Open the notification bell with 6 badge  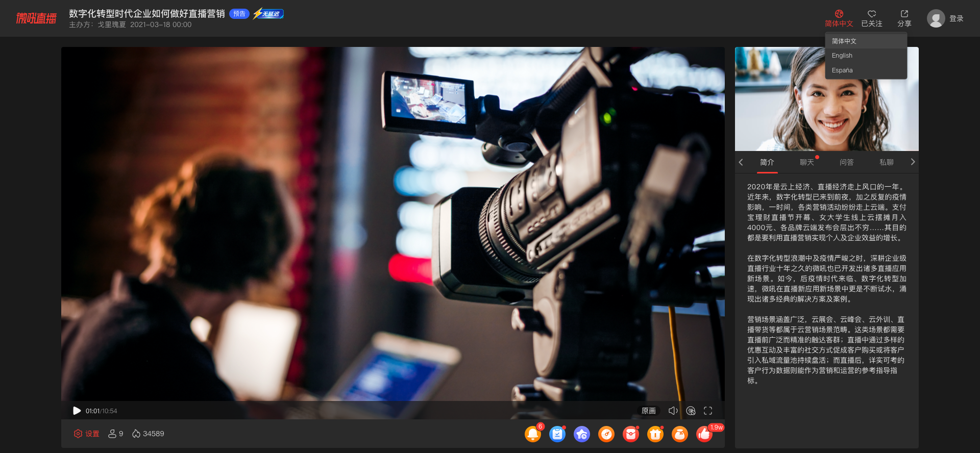tap(533, 434)
